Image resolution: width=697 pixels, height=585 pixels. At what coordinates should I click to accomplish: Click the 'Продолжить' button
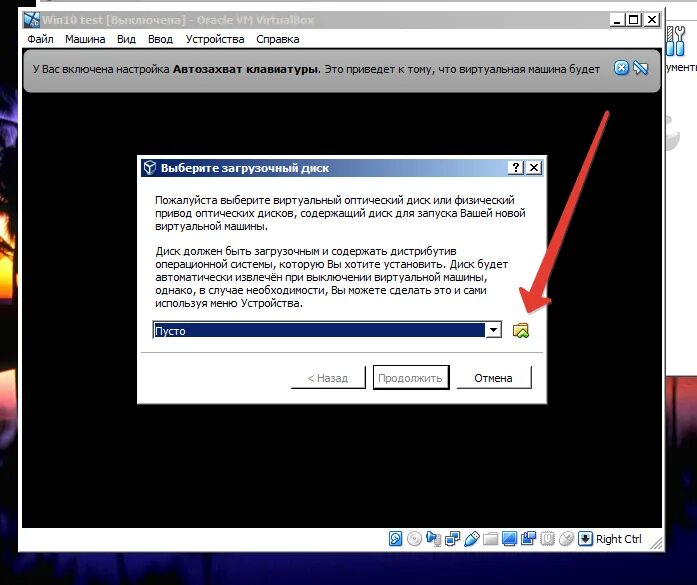pyautogui.click(x=411, y=378)
